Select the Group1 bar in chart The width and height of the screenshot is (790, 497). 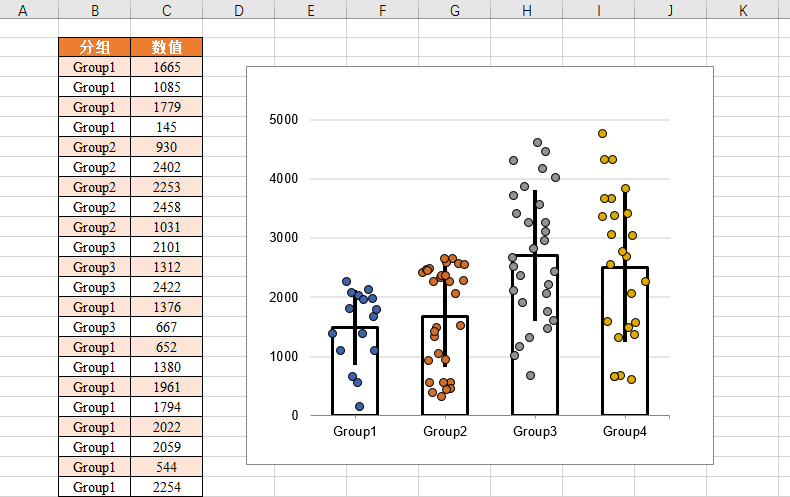point(355,371)
